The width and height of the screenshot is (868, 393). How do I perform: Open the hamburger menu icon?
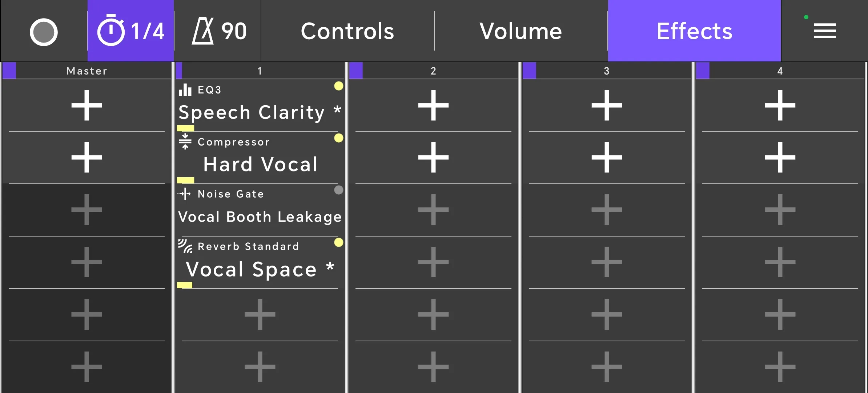(824, 31)
